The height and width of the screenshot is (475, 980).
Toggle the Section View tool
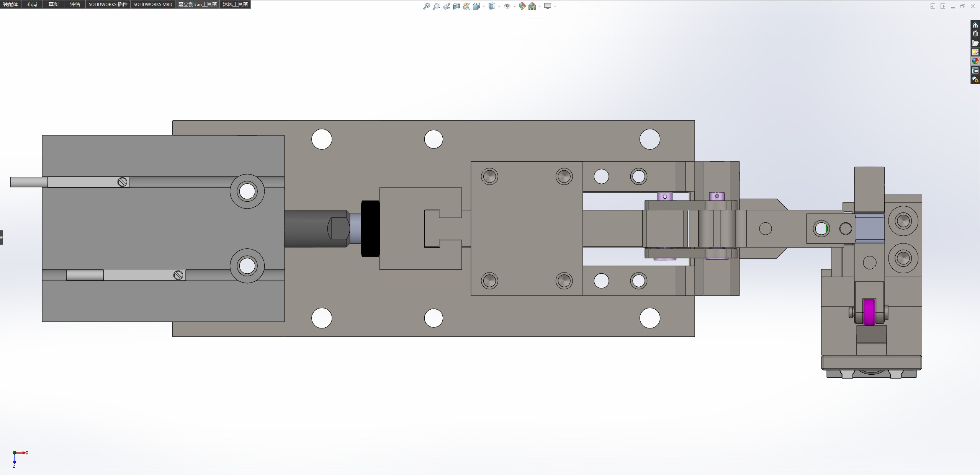coord(456,6)
